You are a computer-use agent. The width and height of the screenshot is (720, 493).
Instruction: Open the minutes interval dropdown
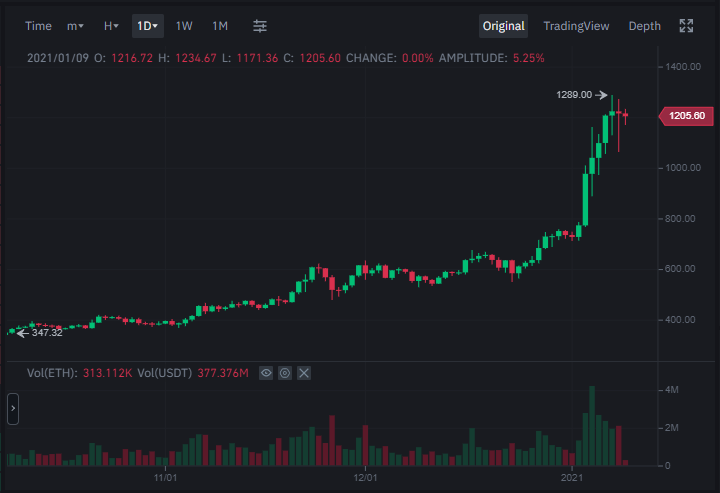point(75,26)
